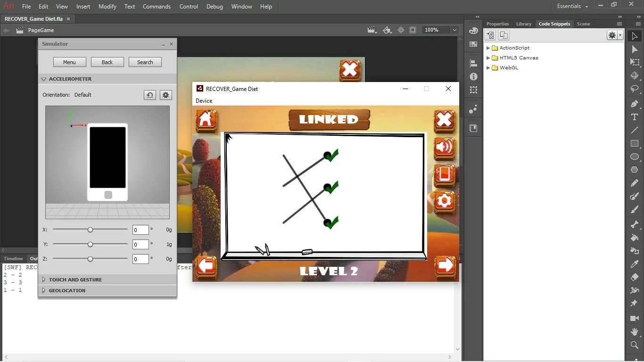Open the Control menu
Image resolution: width=644 pixels, height=362 pixels.
pos(189,7)
